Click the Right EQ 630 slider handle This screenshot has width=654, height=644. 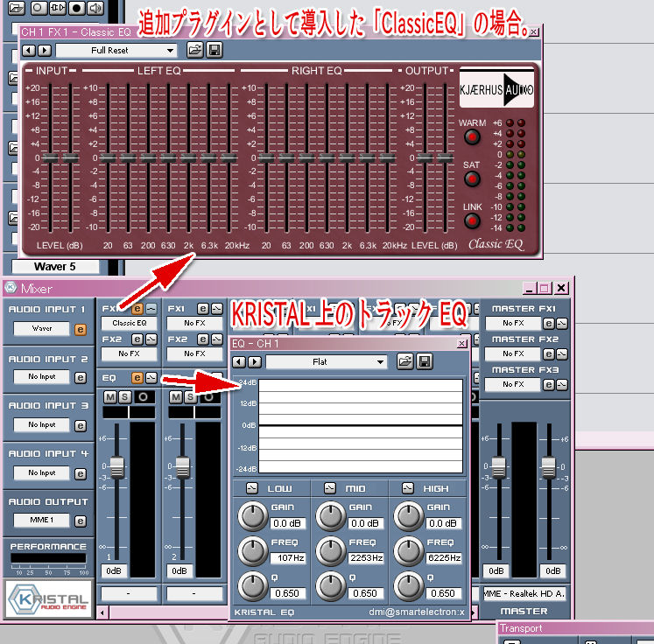pyautogui.click(x=327, y=157)
